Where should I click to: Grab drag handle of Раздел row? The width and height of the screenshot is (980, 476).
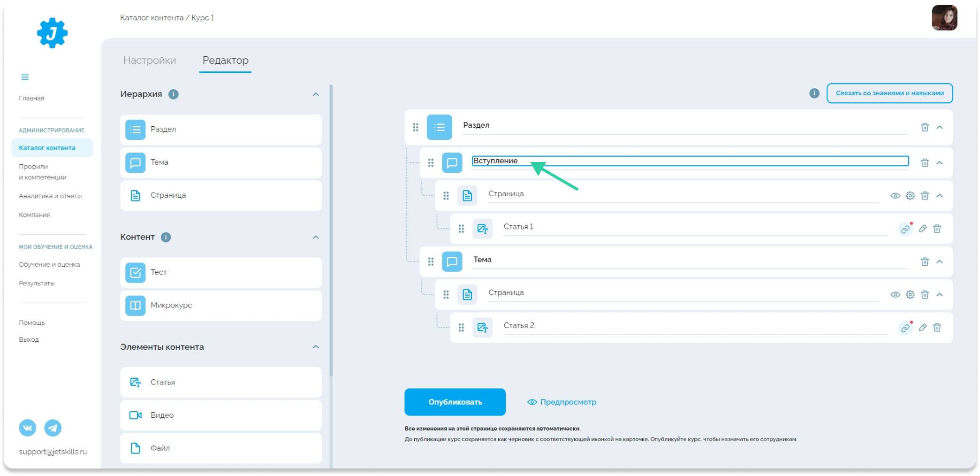click(x=416, y=127)
